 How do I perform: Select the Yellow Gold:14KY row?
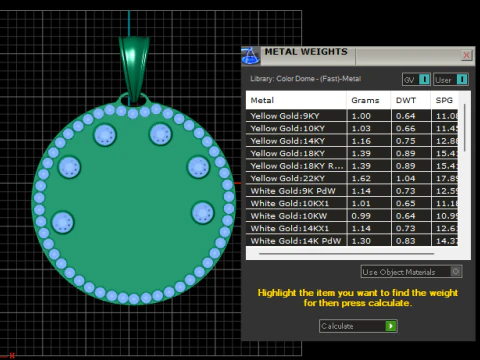[352, 141]
